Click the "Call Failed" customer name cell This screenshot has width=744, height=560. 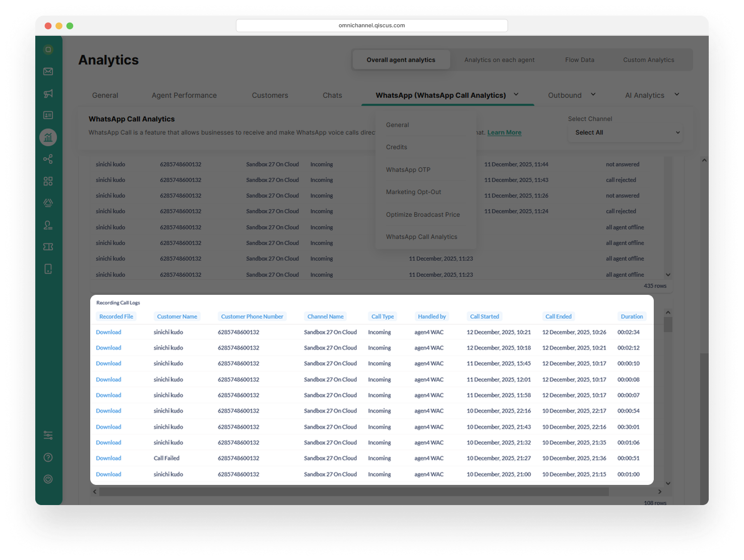[166, 458]
